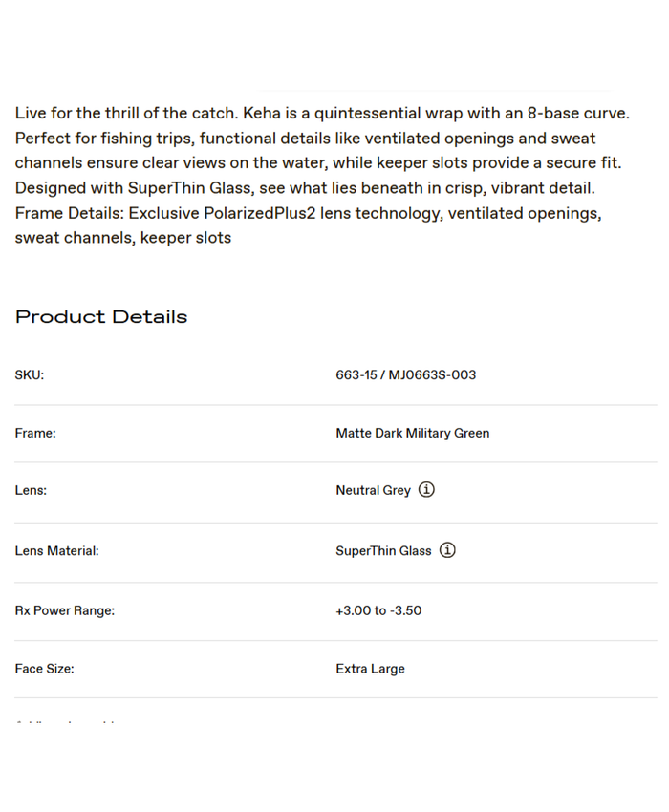Click the 'sweat channels, keeper slots' last line
The height and width of the screenshot is (812, 669).
(x=122, y=238)
